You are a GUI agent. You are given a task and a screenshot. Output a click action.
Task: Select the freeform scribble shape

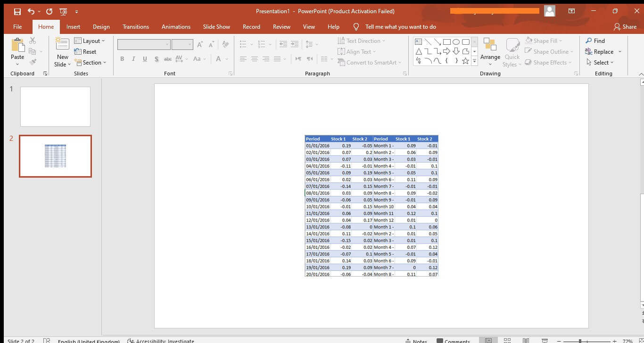click(418, 61)
